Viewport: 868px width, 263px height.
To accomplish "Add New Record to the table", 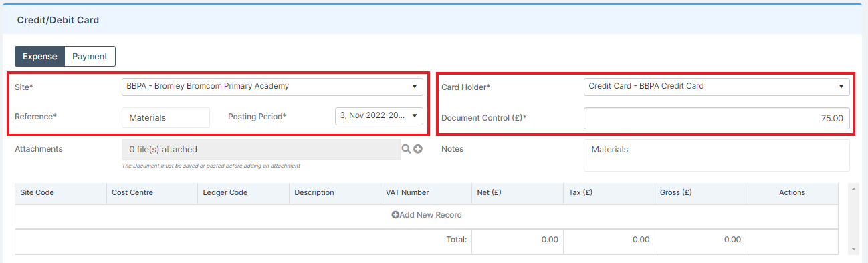I will tap(427, 215).
